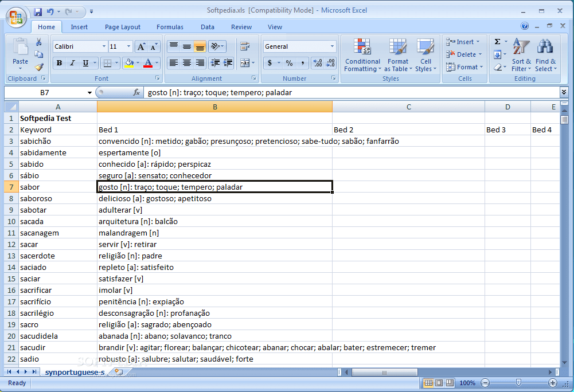The width and height of the screenshot is (574, 392).
Task: Select cell A1 containing Softpedia Test
Action: [x=57, y=118]
